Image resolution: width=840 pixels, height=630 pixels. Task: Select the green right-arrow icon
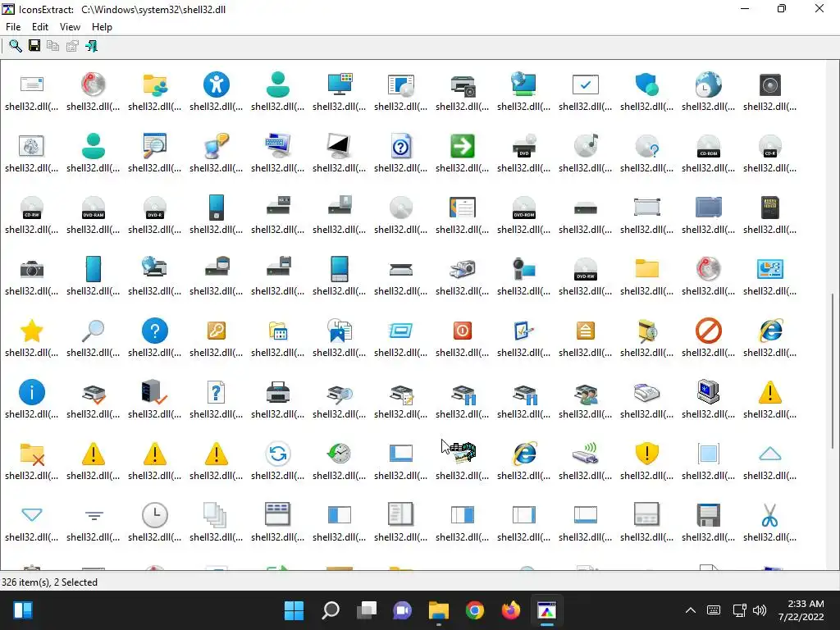[463, 146]
